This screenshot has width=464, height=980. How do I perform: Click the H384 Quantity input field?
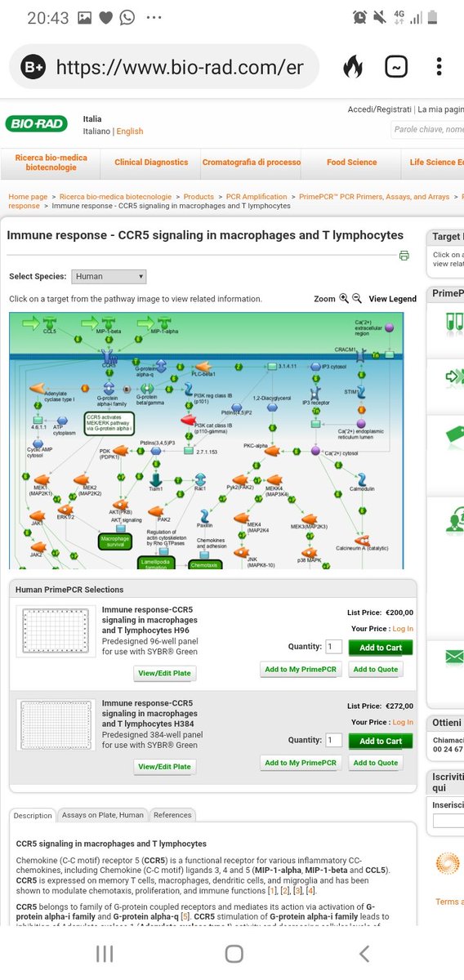click(333, 741)
